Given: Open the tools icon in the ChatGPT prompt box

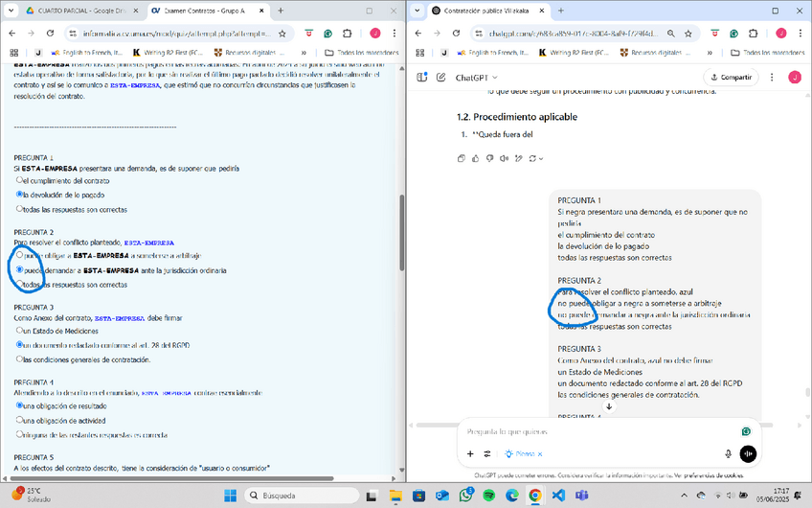Looking at the screenshot, I should (487, 454).
